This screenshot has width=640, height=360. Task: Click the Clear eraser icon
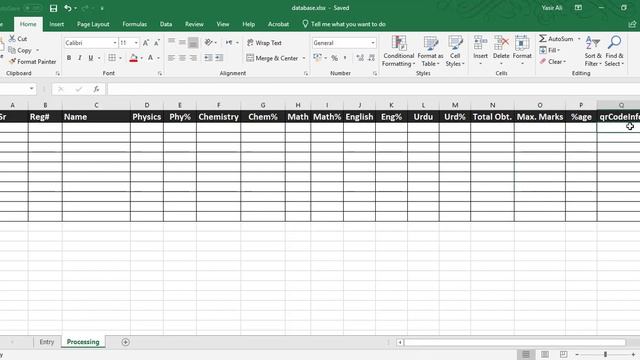tap(543, 62)
